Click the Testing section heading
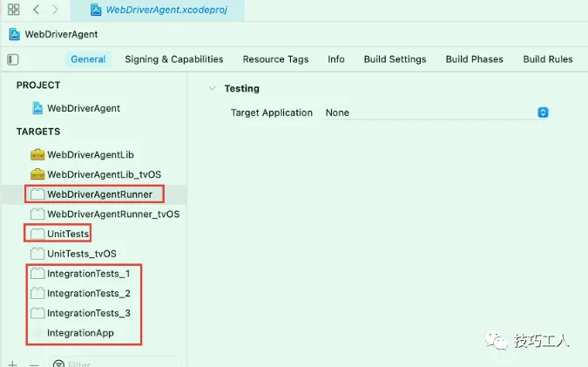The width and height of the screenshot is (588, 367). [x=242, y=89]
